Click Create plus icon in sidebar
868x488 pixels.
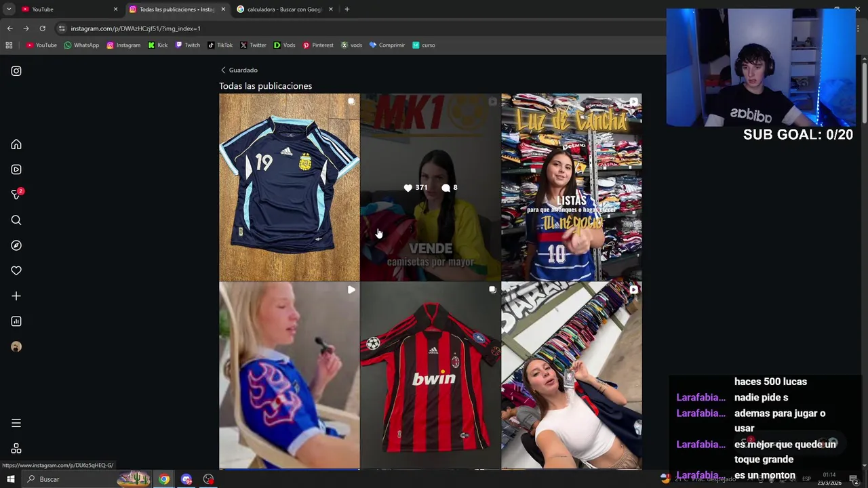[16, 296]
